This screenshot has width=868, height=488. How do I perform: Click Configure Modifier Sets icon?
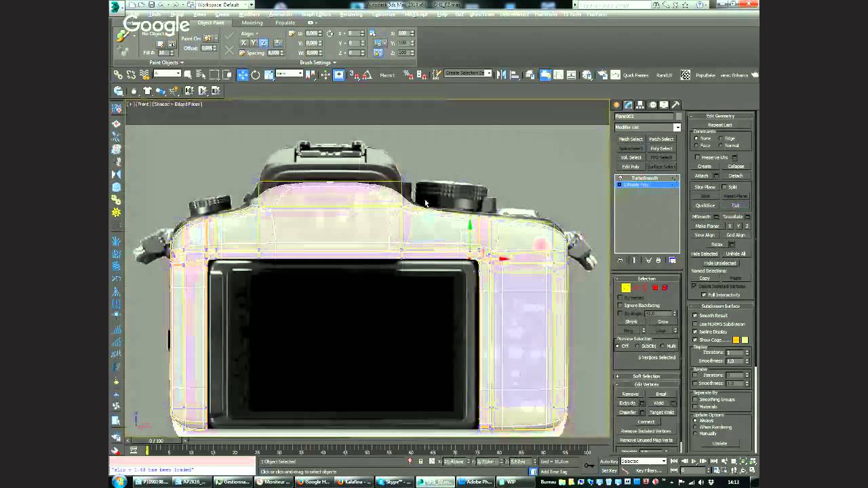tap(672, 260)
